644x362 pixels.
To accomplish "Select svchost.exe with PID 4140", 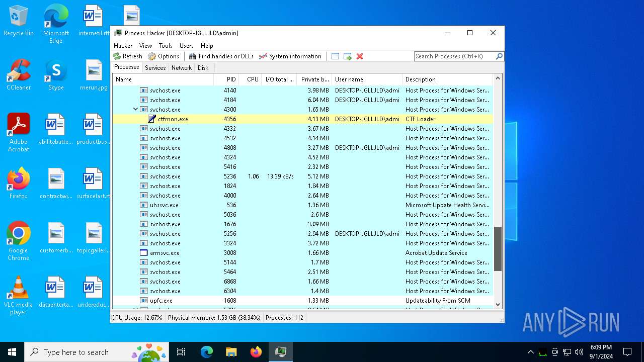I will [303, 90].
